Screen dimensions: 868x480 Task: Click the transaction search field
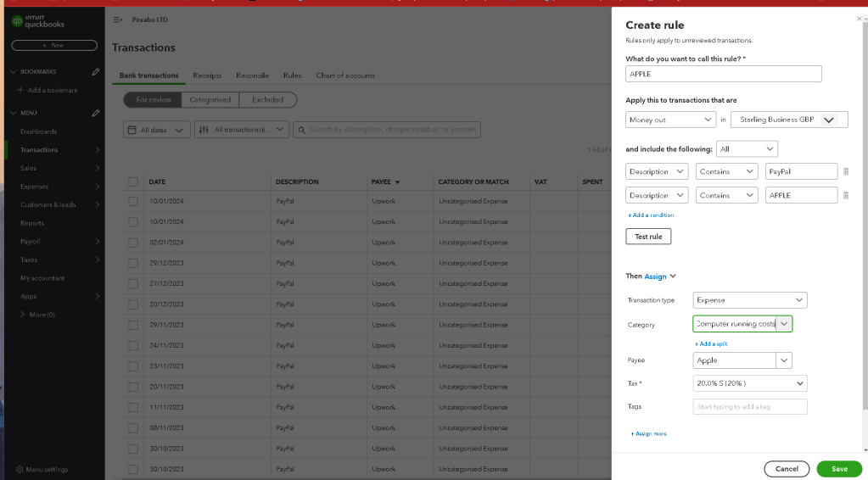click(x=387, y=130)
